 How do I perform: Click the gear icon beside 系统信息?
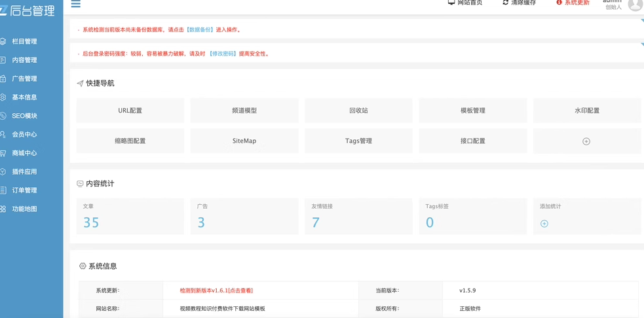(x=83, y=266)
